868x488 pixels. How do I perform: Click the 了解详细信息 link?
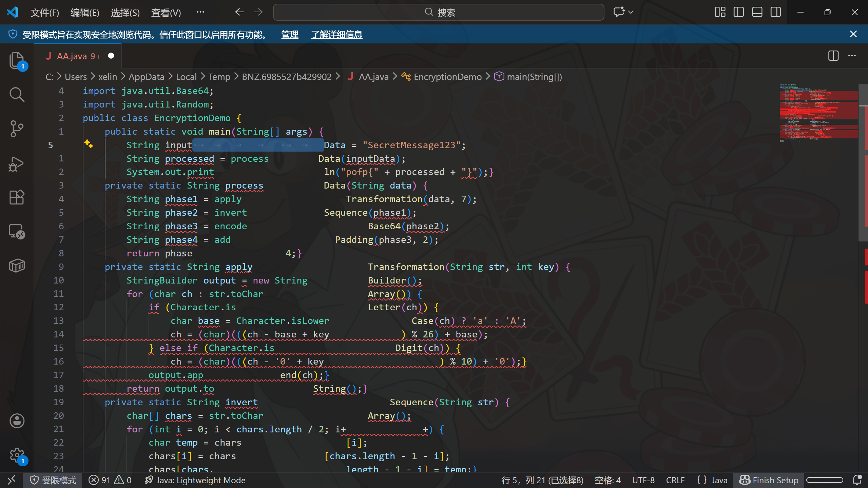click(337, 34)
